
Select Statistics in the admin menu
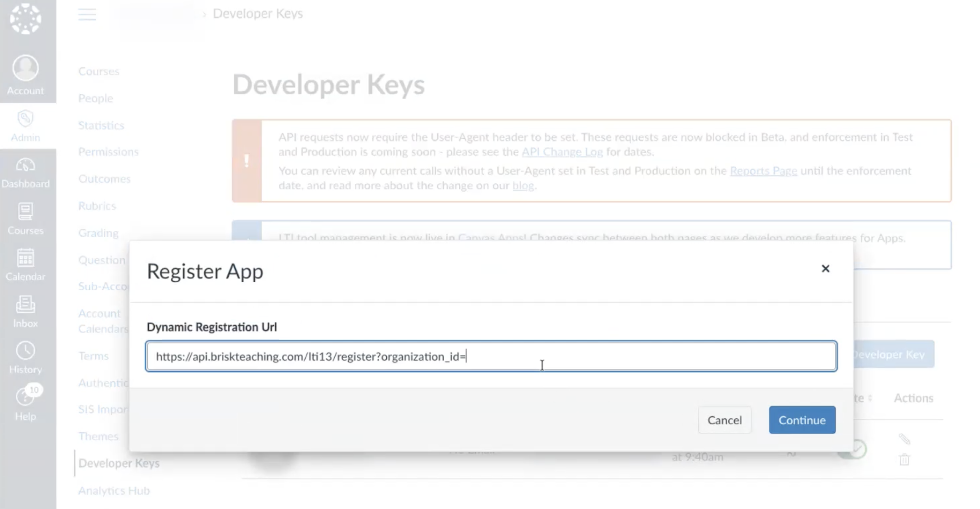click(101, 125)
